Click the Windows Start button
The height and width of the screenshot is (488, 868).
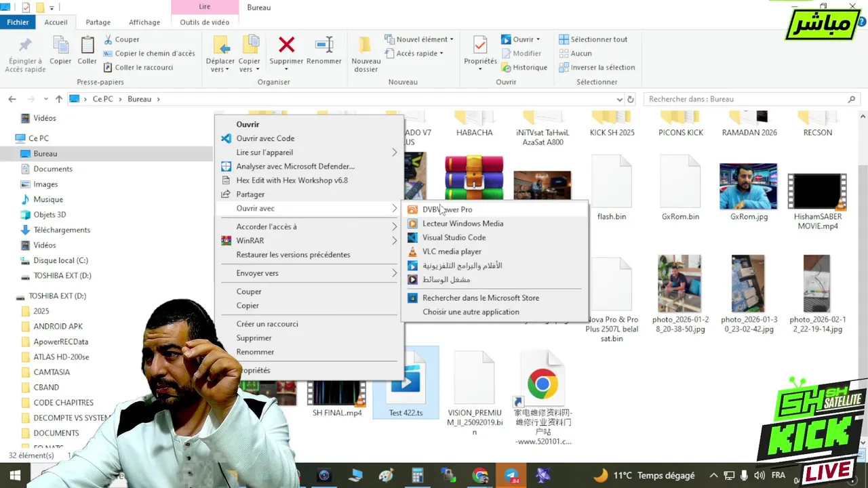click(x=15, y=476)
